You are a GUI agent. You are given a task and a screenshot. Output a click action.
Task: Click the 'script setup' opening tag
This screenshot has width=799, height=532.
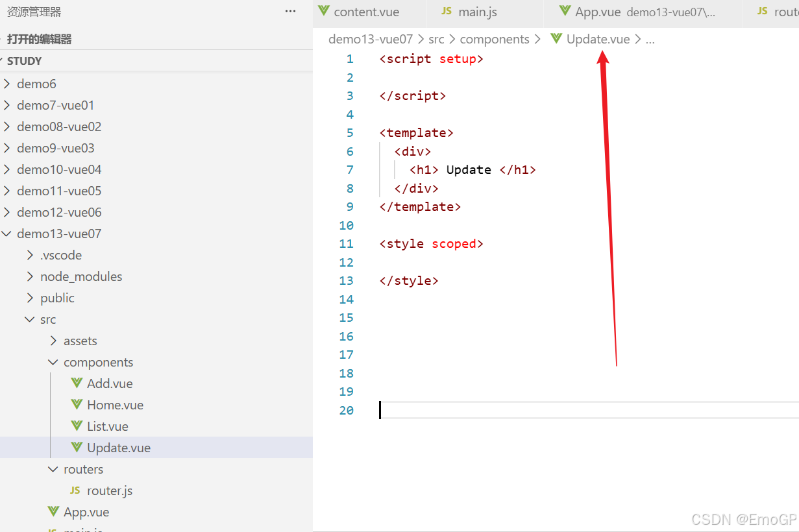(432, 59)
